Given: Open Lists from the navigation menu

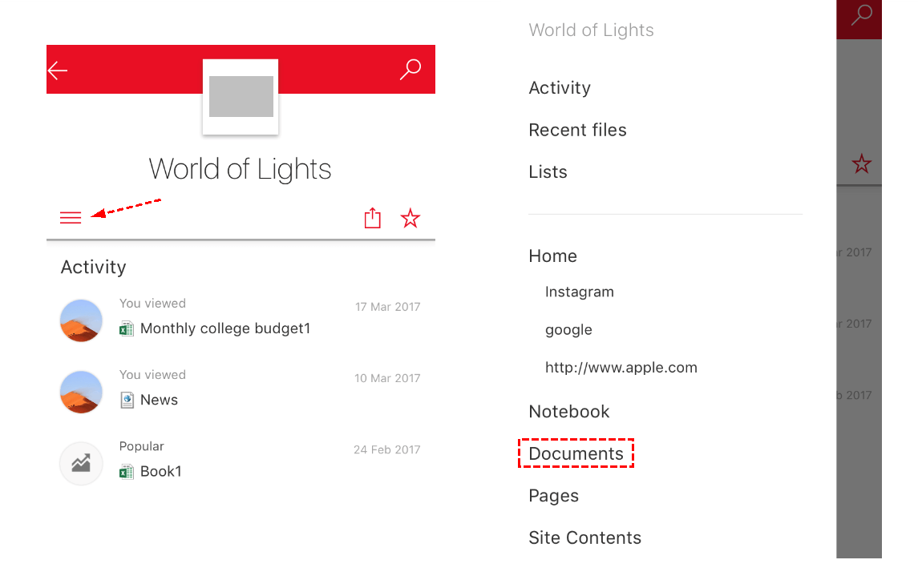Looking at the screenshot, I should click(548, 172).
